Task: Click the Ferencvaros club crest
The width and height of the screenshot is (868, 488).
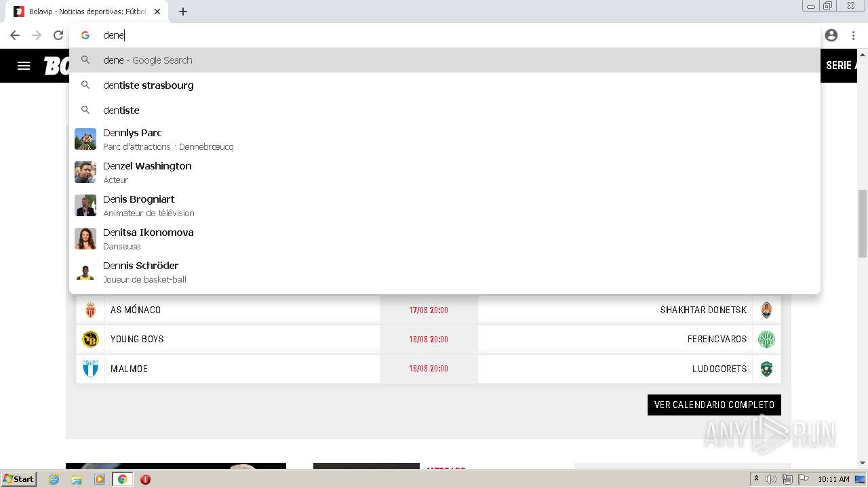Action: tap(766, 340)
